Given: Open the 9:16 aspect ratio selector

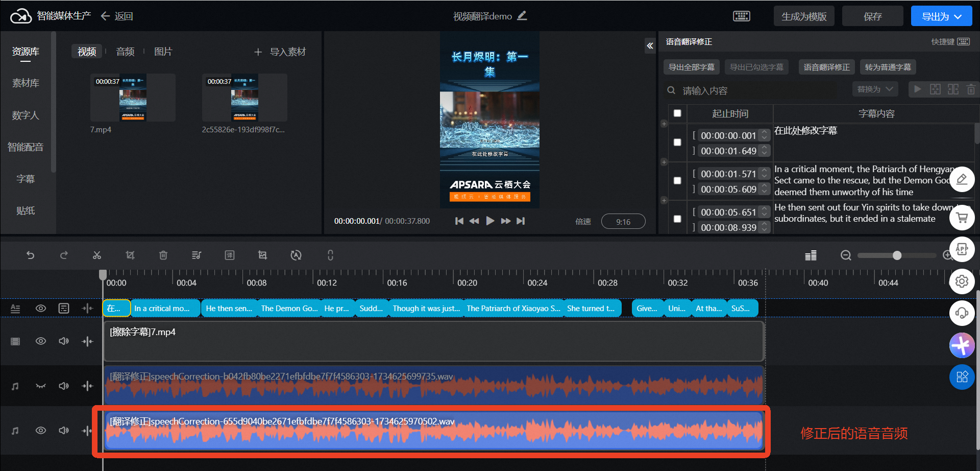Looking at the screenshot, I should point(623,222).
